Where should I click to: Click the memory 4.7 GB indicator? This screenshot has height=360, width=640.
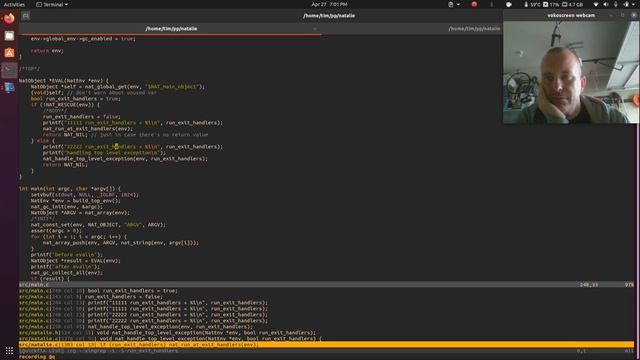pyautogui.click(x=572, y=4)
